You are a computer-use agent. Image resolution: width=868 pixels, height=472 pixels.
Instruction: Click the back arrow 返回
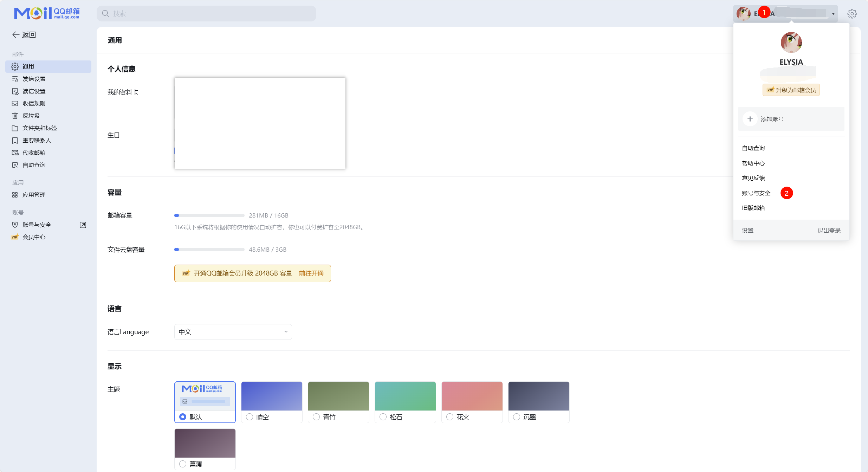[x=24, y=34]
